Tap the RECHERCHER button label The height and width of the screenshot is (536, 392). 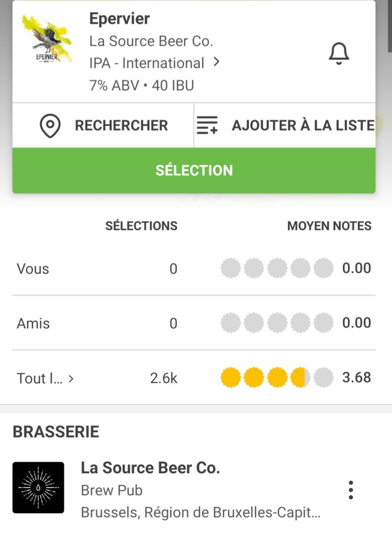[x=121, y=126]
